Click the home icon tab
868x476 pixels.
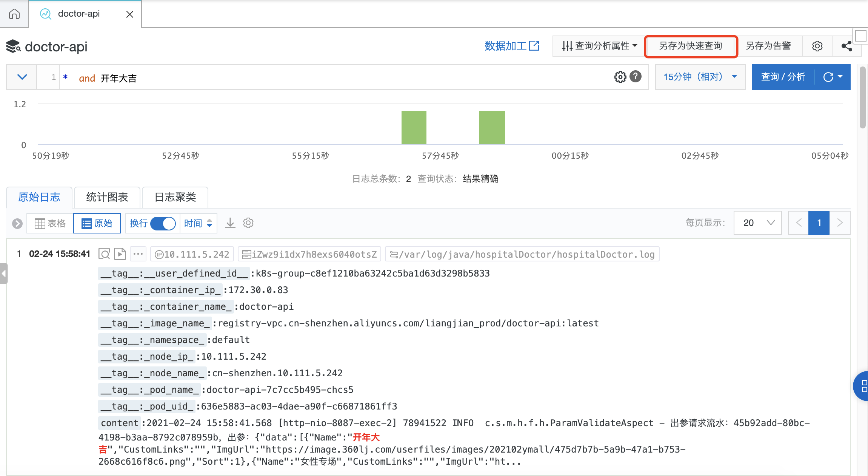tap(14, 14)
